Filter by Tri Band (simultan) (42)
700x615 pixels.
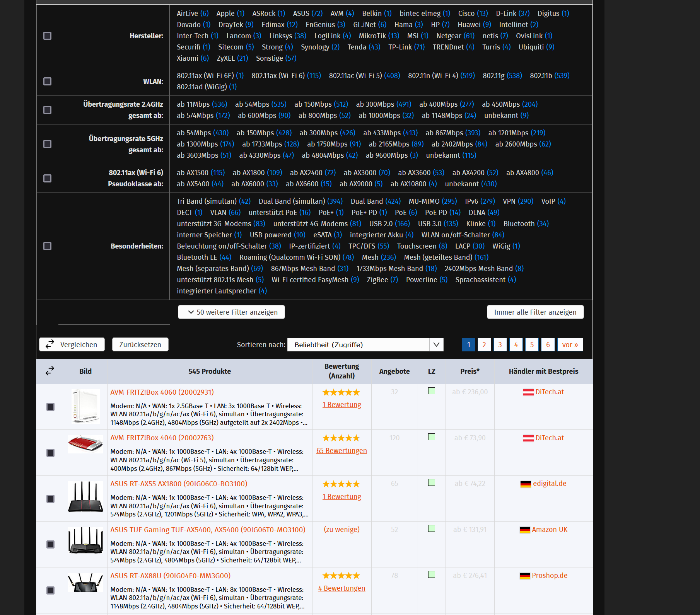213,201
